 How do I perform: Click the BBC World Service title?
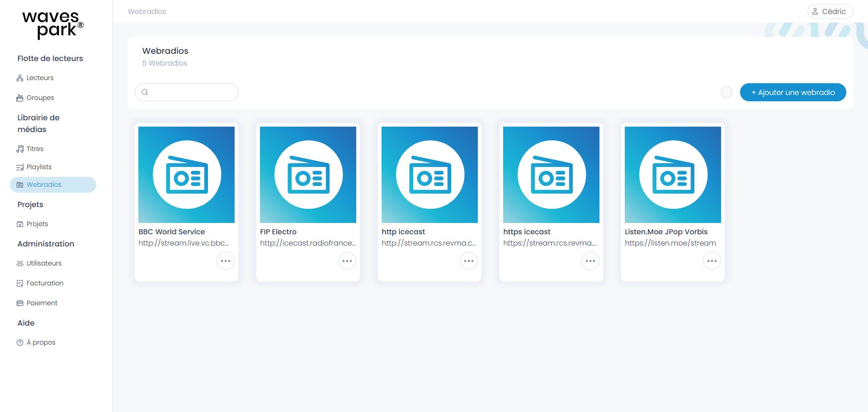[172, 232]
